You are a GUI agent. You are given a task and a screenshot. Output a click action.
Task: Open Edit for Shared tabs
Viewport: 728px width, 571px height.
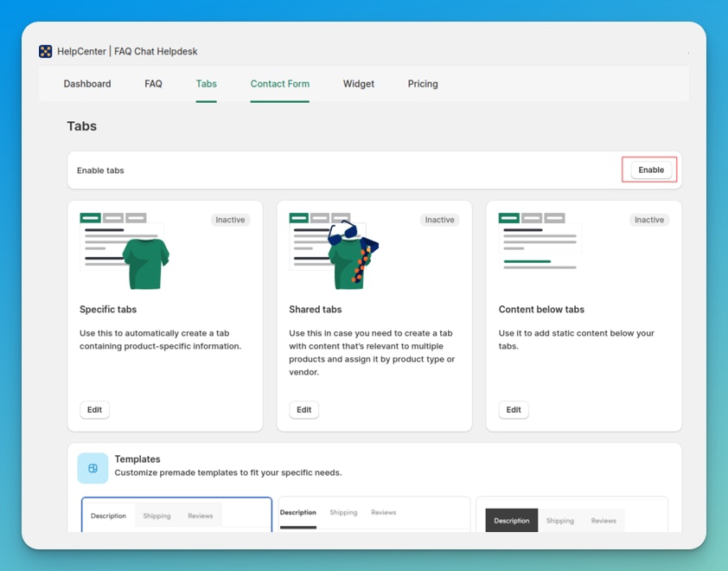coord(303,410)
